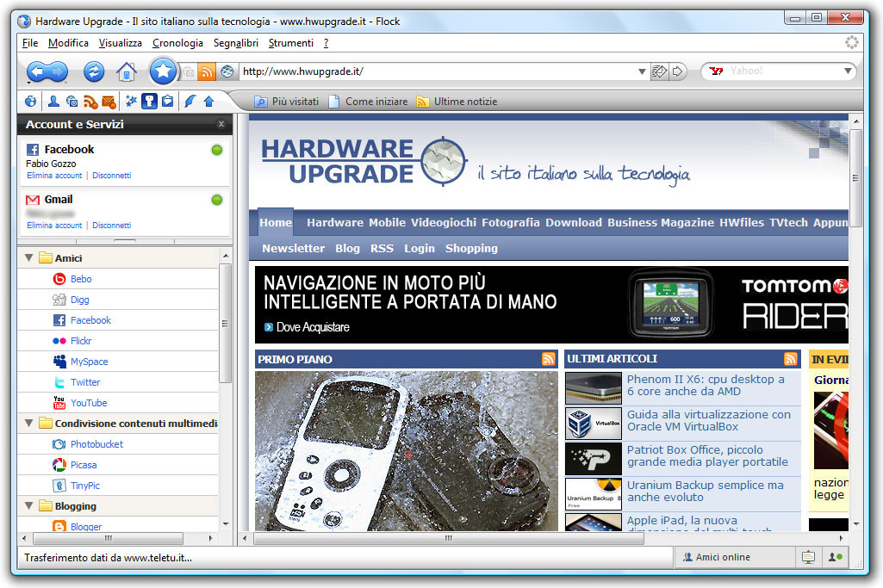Select YouTube in the Amici list
The height and width of the screenshot is (588, 883).
89,403
